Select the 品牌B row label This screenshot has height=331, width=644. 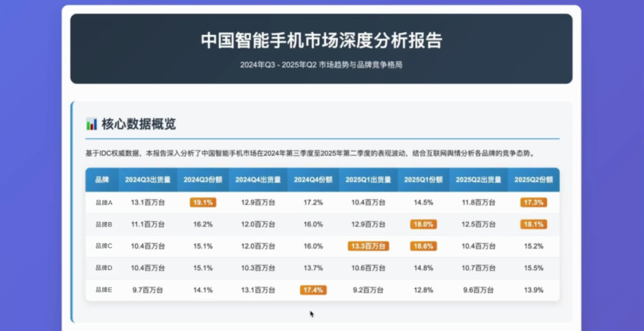click(104, 224)
